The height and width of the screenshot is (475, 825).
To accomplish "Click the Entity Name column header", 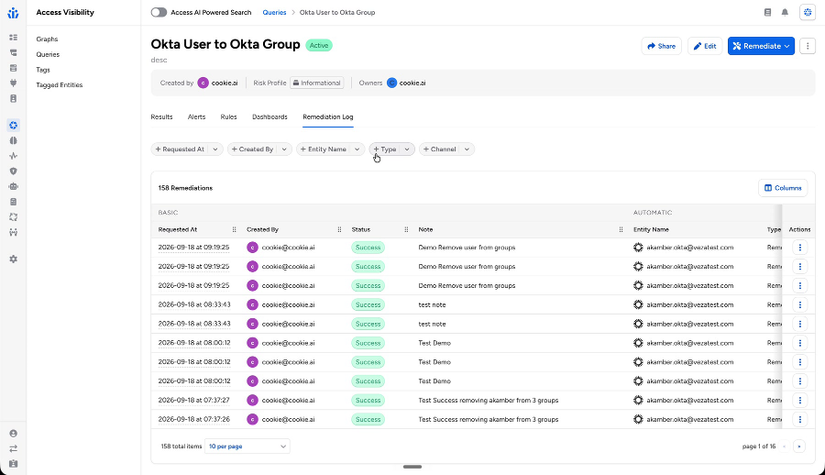I will pos(651,229).
